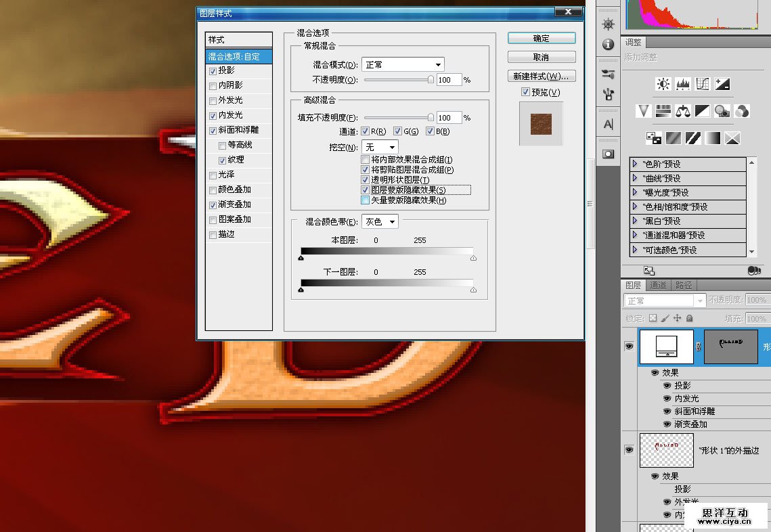Image resolution: width=771 pixels, height=532 pixels.
Task: Open the Blend Mode (混合模式) dropdown
Action: (x=403, y=64)
